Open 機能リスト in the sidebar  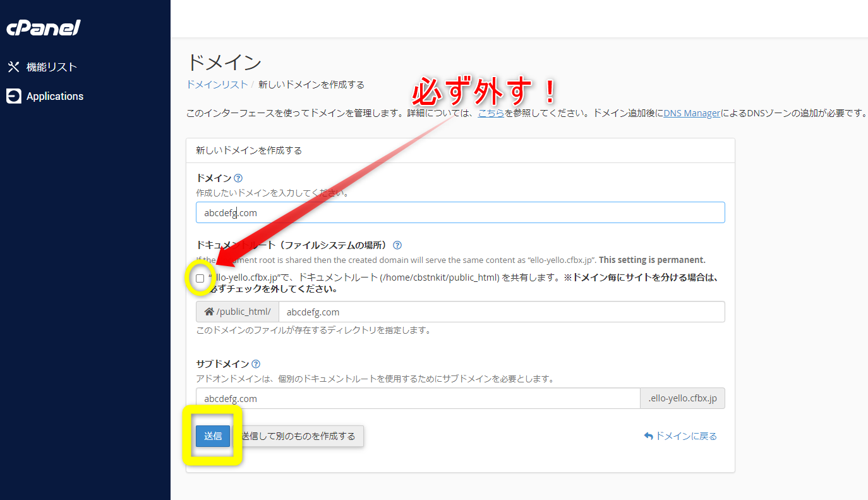[x=52, y=67]
